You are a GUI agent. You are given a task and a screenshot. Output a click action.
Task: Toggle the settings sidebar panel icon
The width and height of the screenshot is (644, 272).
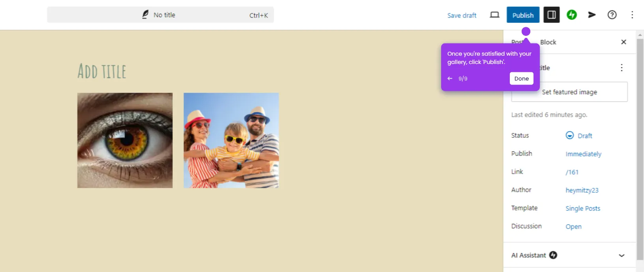[552, 15]
